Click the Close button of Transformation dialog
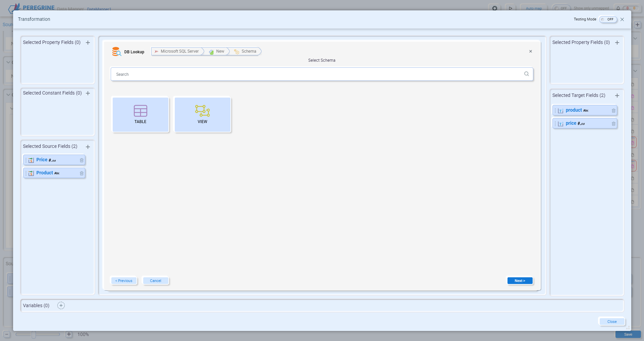 click(612, 322)
